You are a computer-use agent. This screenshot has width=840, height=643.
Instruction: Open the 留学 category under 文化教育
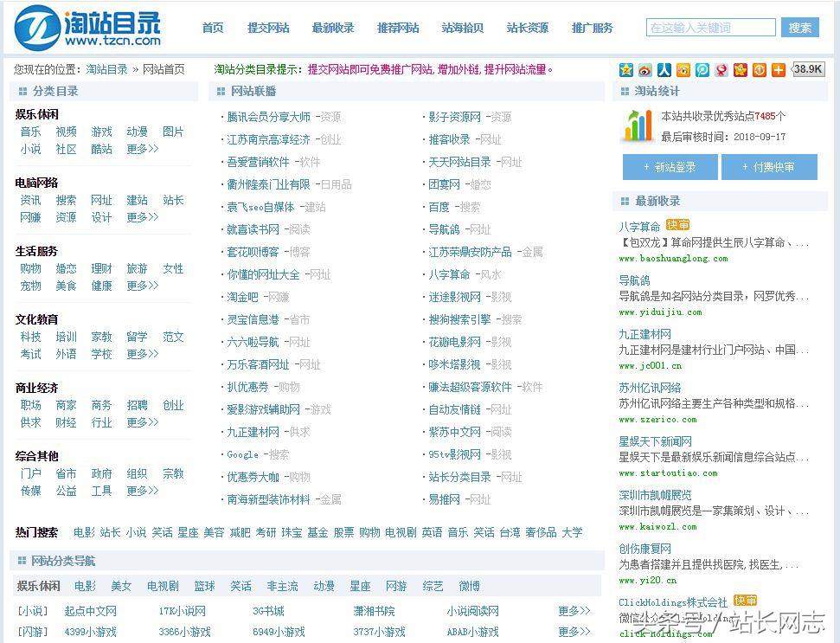point(138,337)
